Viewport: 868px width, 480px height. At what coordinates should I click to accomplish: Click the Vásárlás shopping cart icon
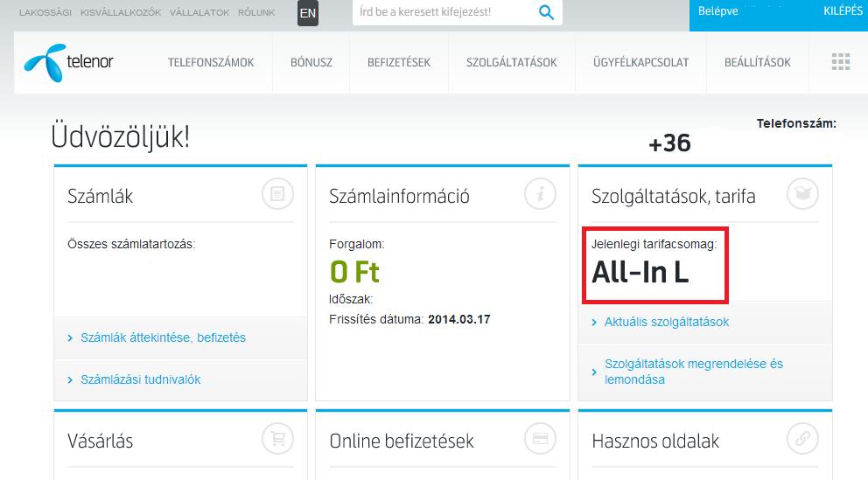click(x=277, y=439)
